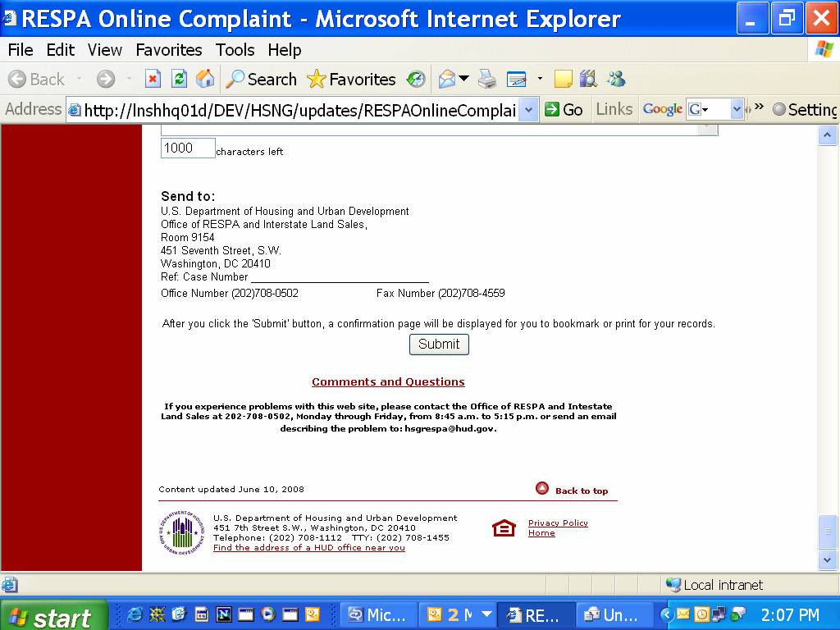Click the characters left counter field

pyautogui.click(x=188, y=148)
